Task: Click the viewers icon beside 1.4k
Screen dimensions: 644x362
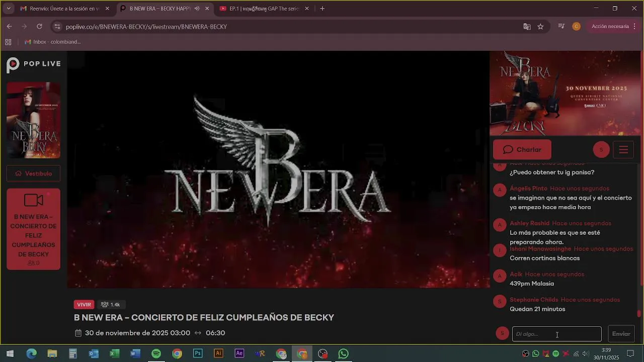Action: pos(105,305)
